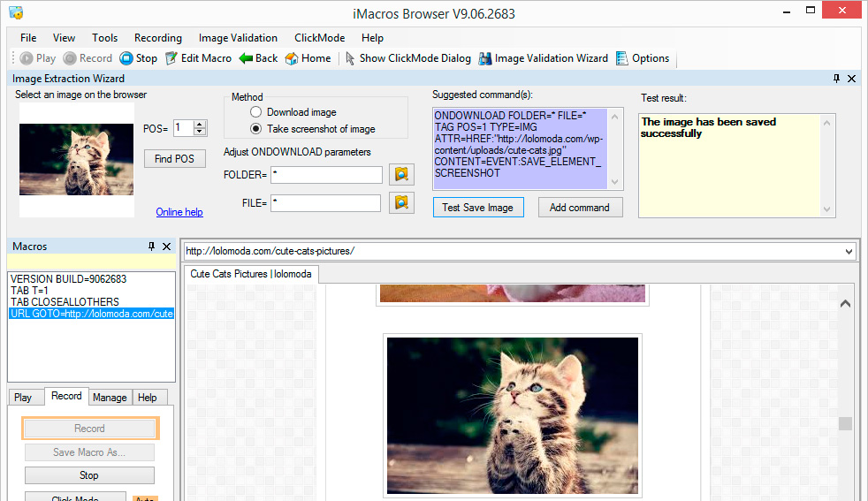Select the URL GOTO macro line

coord(91,314)
